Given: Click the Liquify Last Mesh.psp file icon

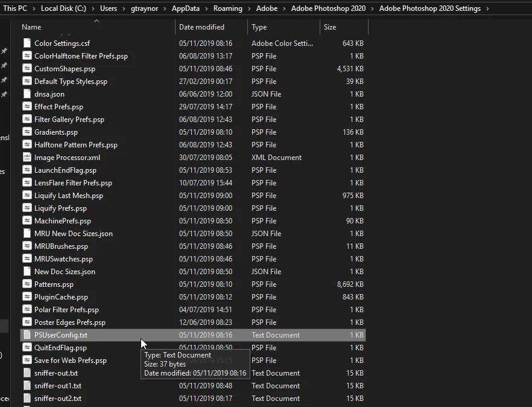Looking at the screenshot, I should tap(27, 195).
